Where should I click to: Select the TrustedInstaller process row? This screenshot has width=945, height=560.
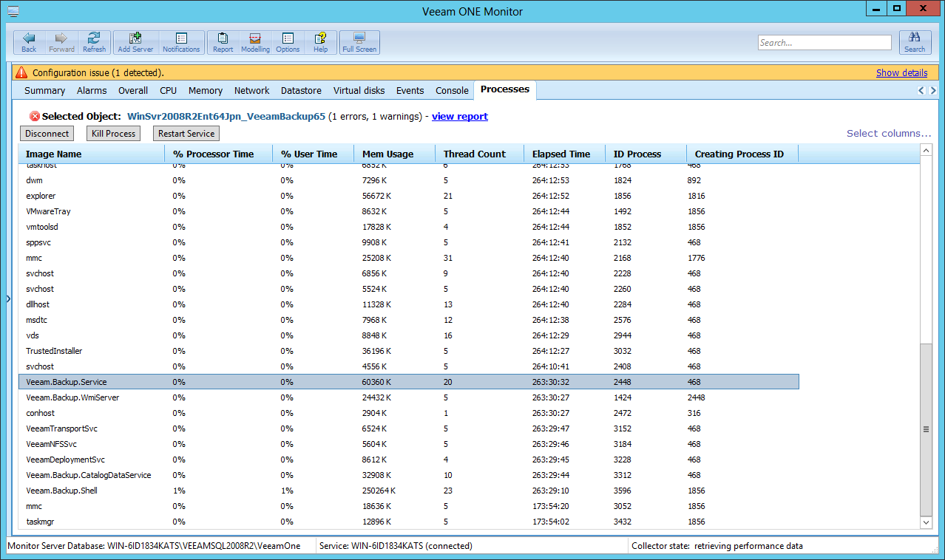pyautogui.click(x=409, y=351)
